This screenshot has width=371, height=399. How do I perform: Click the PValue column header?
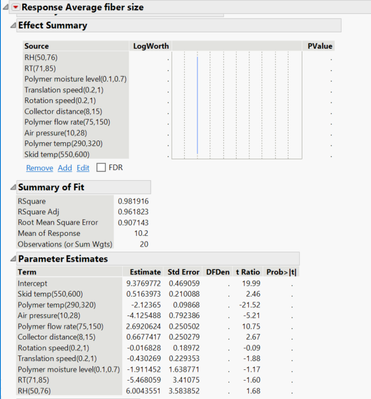point(320,46)
